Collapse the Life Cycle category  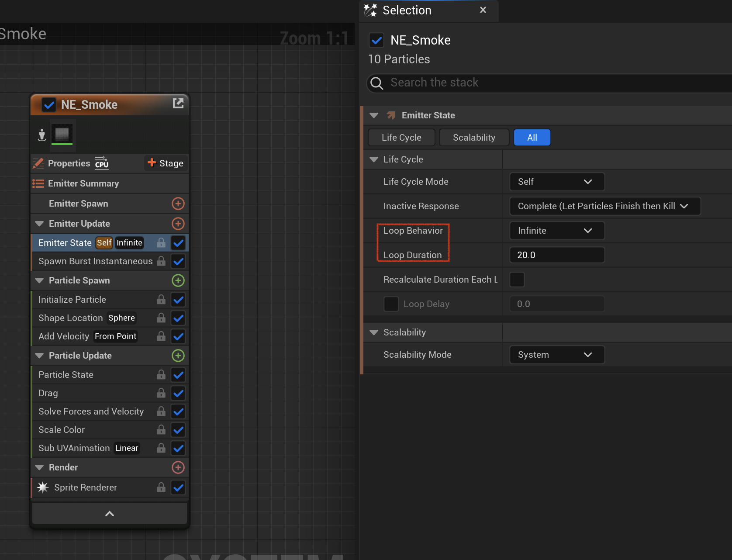point(374,159)
